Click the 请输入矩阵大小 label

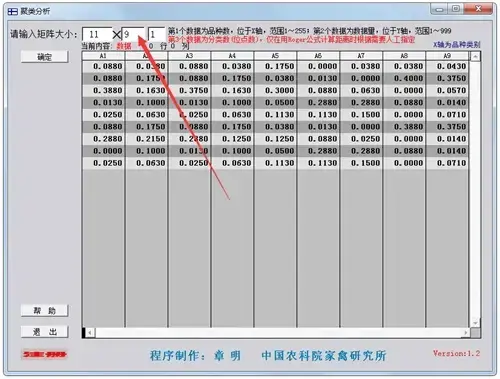click(x=43, y=34)
